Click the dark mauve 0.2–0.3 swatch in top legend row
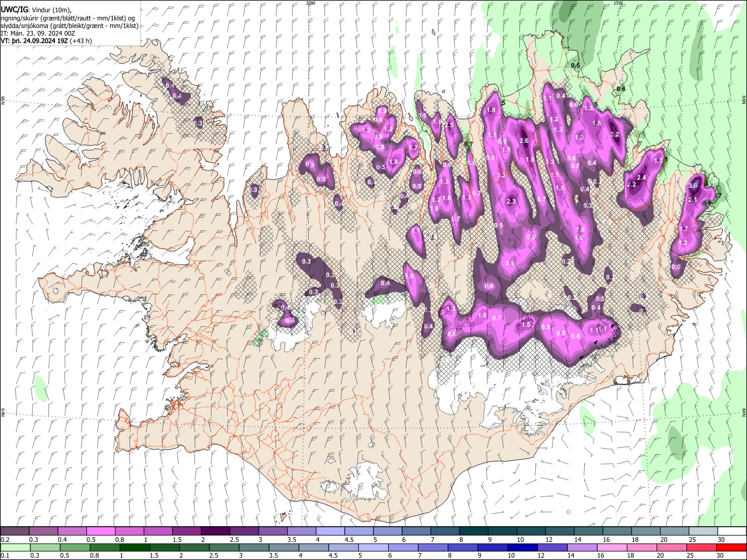 click(x=15, y=531)
